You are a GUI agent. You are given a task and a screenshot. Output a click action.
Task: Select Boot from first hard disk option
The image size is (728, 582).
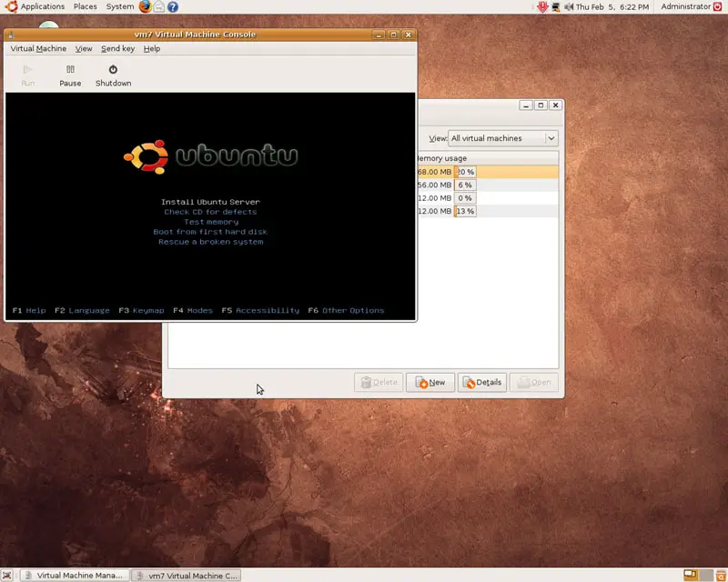(x=210, y=232)
